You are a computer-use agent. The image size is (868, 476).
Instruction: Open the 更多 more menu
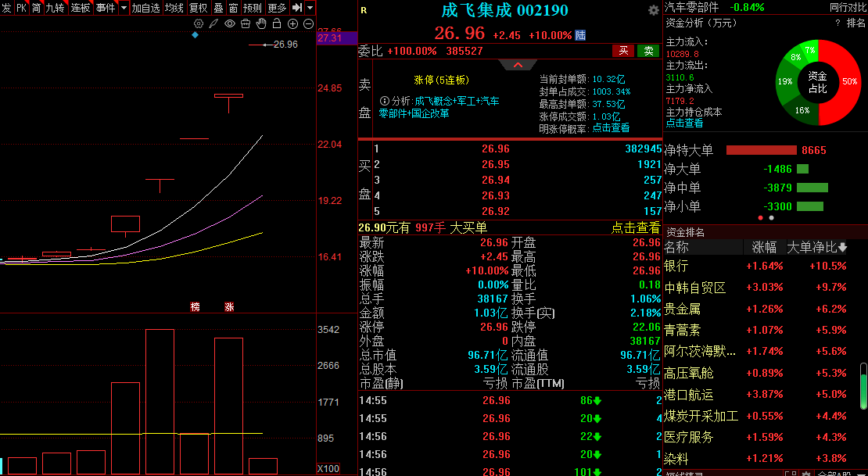tap(277, 8)
